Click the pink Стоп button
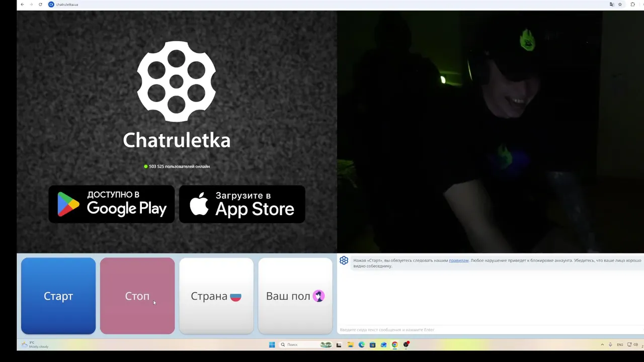This screenshot has height=362, width=644. [137, 296]
